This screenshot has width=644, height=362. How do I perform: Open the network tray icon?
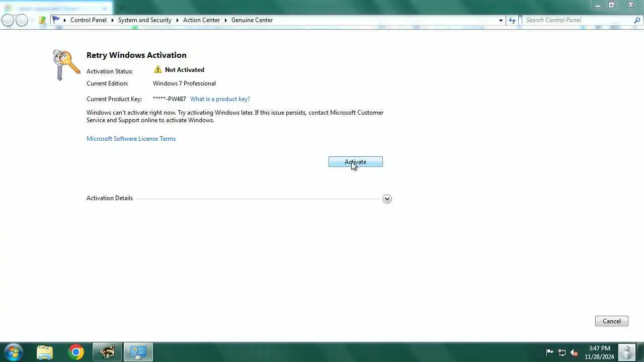click(x=562, y=352)
